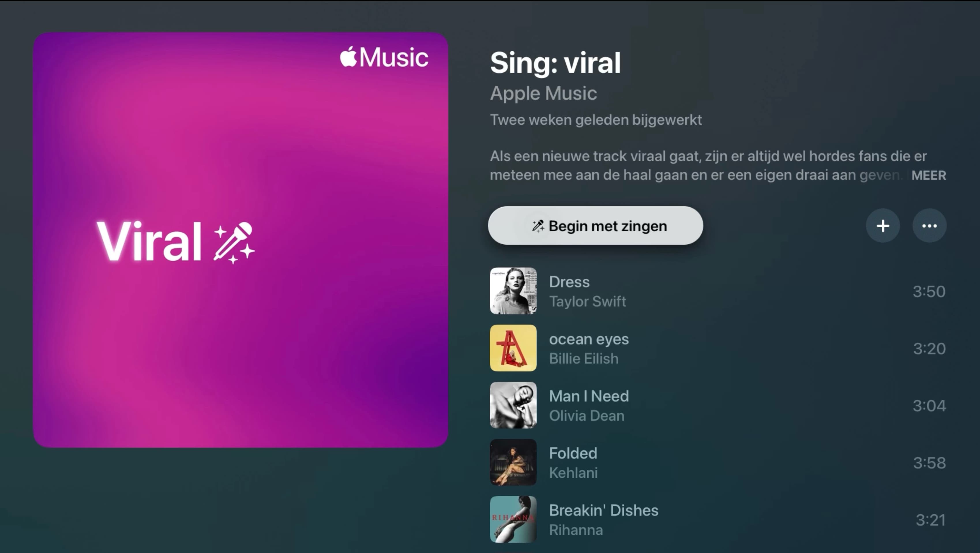Open the Folded album artwork
Screen dimensions: 980x553
click(513, 462)
